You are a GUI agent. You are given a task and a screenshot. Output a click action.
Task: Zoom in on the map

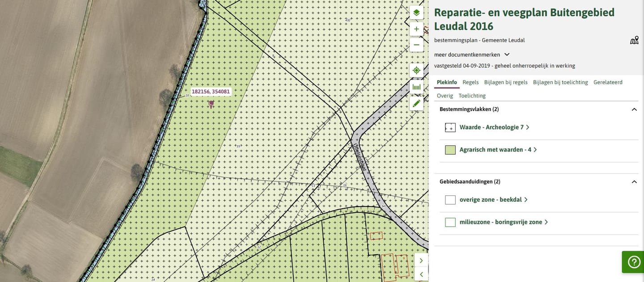pyautogui.click(x=416, y=29)
